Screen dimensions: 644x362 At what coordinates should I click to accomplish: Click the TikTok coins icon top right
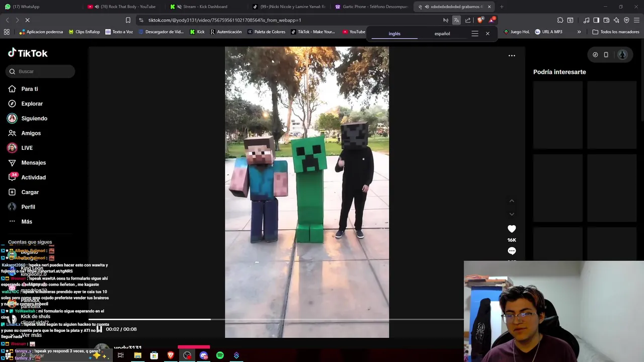pos(595,55)
